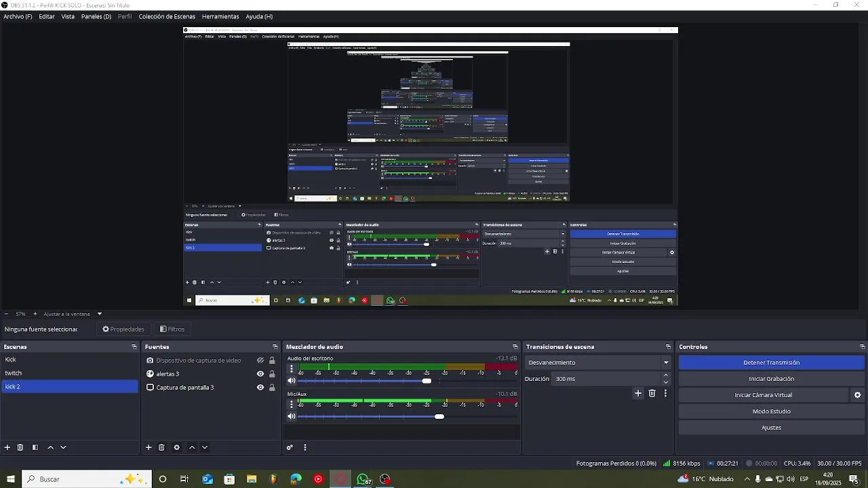Click Windows taskbar Buscar search box

[87, 479]
